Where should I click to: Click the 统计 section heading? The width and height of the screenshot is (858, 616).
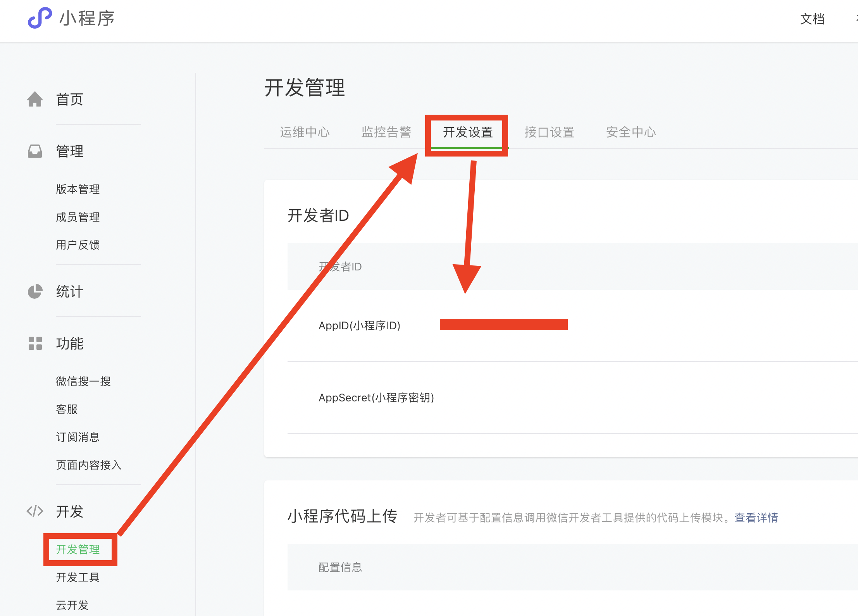click(x=70, y=291)
